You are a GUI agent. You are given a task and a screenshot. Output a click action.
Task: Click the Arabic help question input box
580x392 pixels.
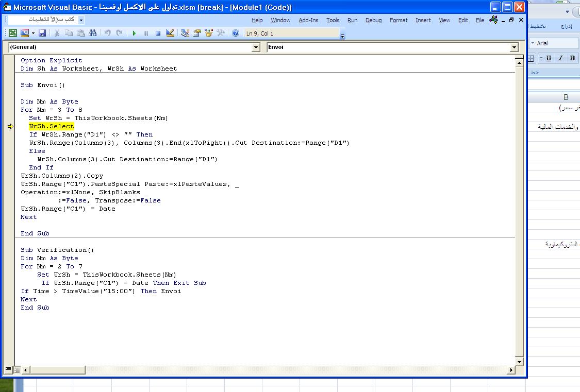tap(43, 20)
